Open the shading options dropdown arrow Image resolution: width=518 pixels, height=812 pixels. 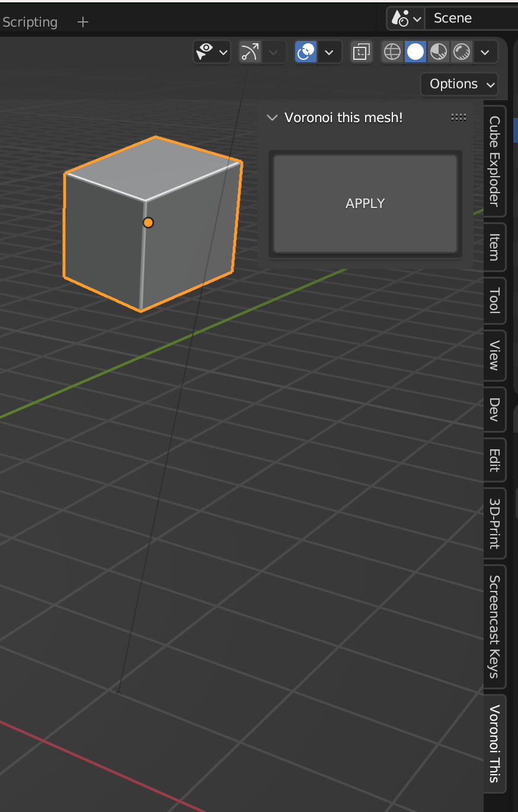coord(485,52)
